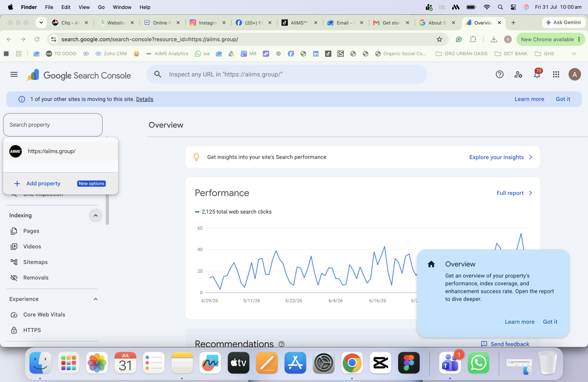Open the Help question mark icon
The width and height of the screenshot is (588, 382).
pos(500,74)
